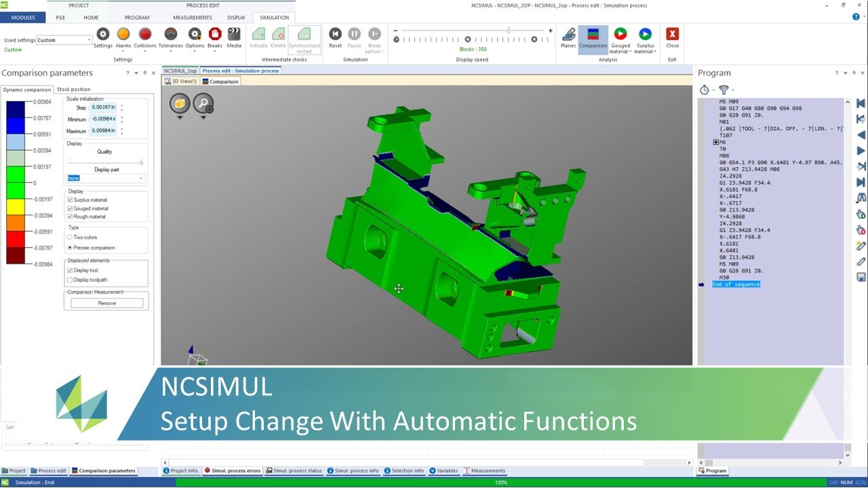Expand the M6 block in program tree

point(715,142)
